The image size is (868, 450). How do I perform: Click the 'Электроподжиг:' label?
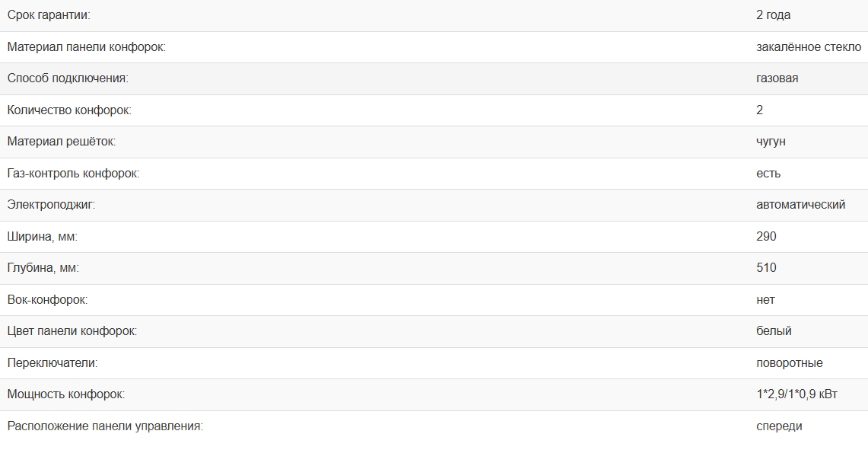click(x=51, y=205)
